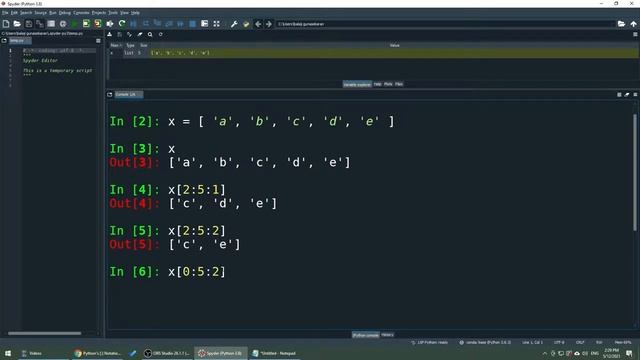
Task: Switch to the Plots tab
Action: coord(388,84)
